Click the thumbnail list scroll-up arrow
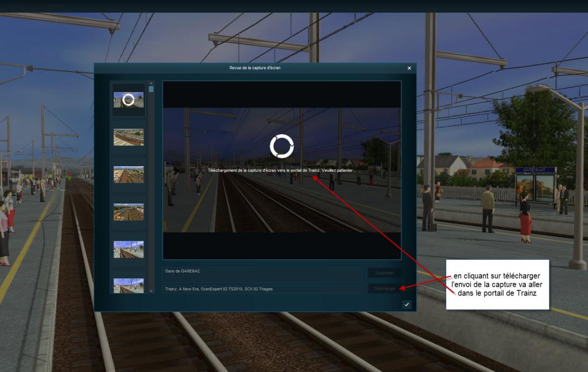588x372 pixels. (151, 83)
